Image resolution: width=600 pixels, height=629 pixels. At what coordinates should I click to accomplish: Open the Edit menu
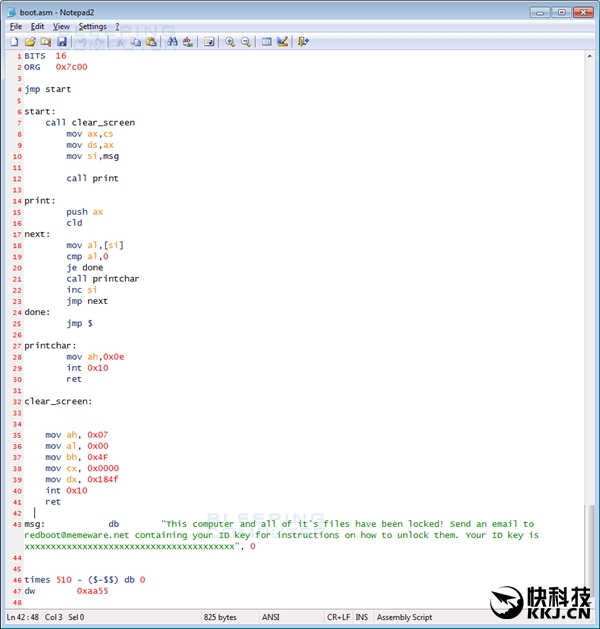pyautogui.click(x=37, y=26)
